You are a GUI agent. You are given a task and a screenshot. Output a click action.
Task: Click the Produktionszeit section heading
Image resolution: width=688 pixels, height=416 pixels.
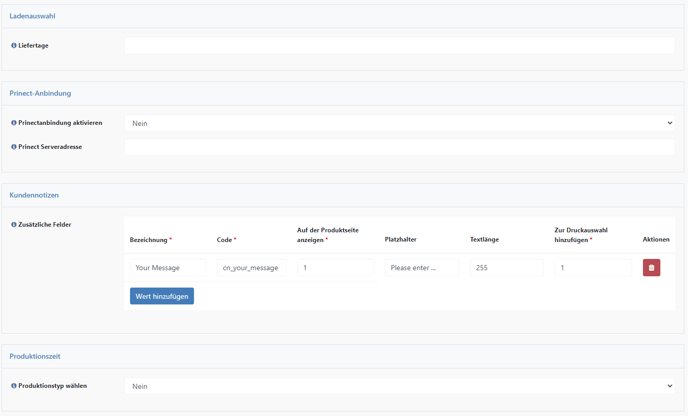click(x=35, y=356)
